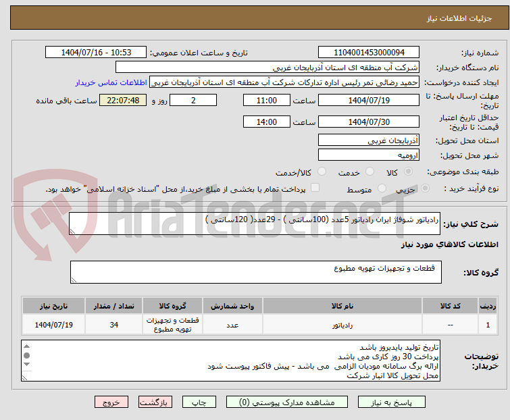Click the resize handle of توضیحات خریدار box

tap(25, 377)
